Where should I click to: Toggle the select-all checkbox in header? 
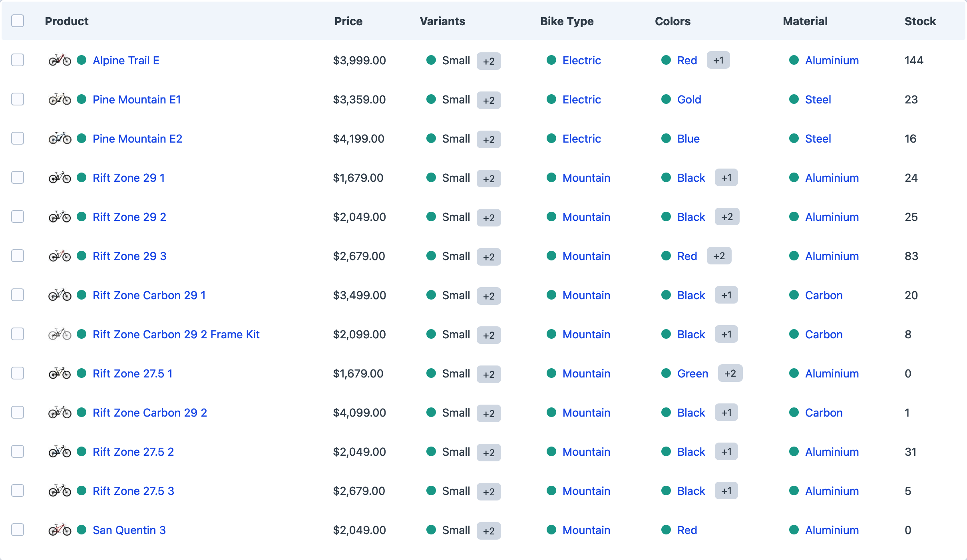(x=18, y=21)
